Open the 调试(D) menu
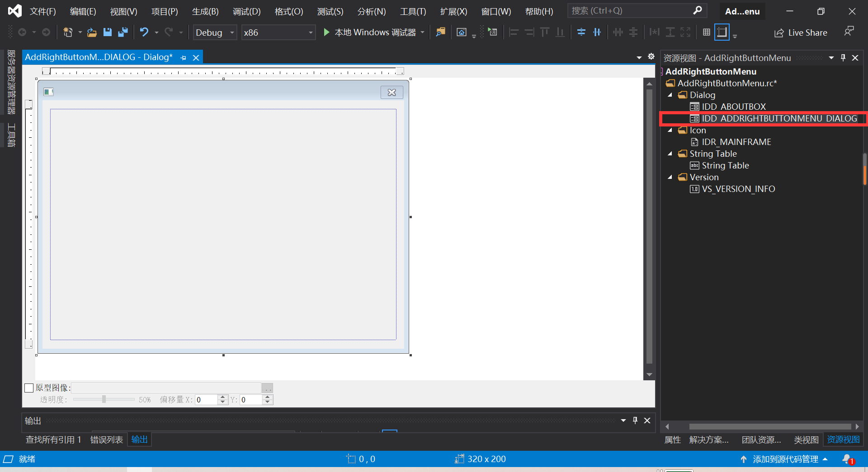Screen dimensions: 868x472 (x=247, y=11)
